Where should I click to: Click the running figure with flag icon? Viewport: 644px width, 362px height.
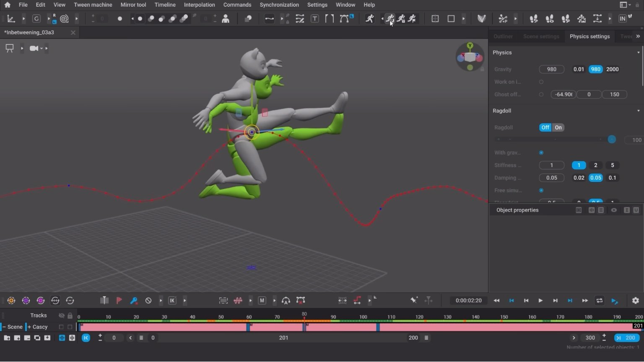(412, 19)
